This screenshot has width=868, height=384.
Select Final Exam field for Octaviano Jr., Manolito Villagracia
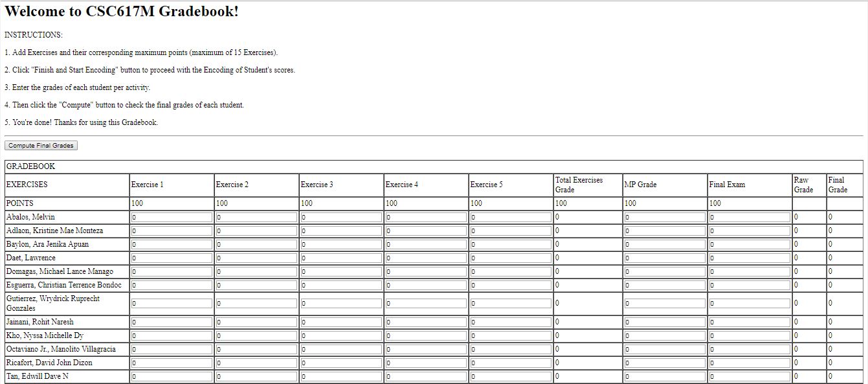pos(750,350)
